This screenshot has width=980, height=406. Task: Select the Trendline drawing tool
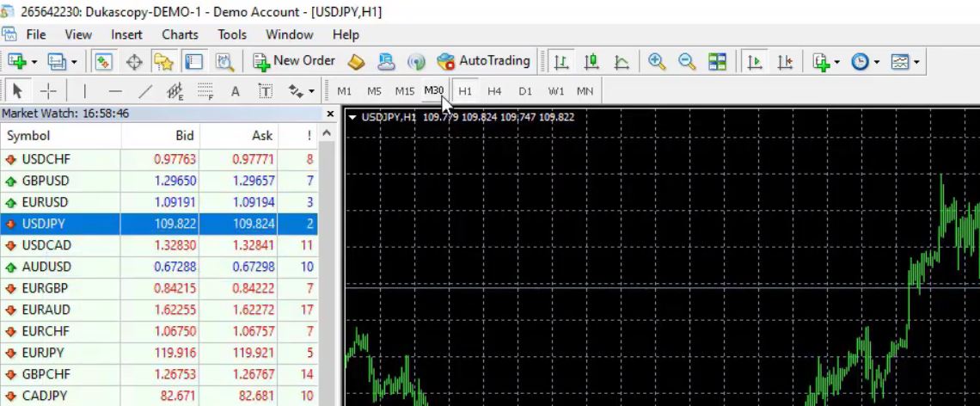pyautogui.click(x=145, y=91)
